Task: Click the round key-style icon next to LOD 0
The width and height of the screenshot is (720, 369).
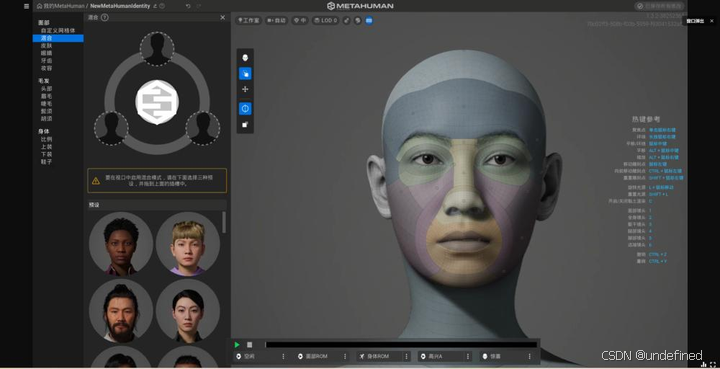Action: [347, 21]
